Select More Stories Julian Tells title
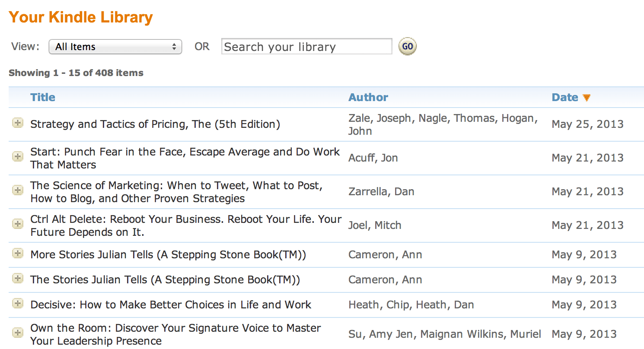Viewport: 644px width, 349px height. (x=168, y=254)
